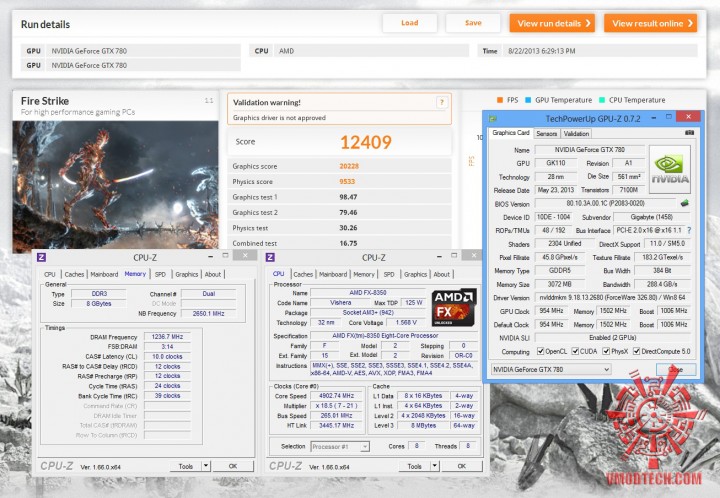Click the GPU Temperature blue legend swatch
The width and height of the screenshot is (720, 498).
(x=528, y=100)
